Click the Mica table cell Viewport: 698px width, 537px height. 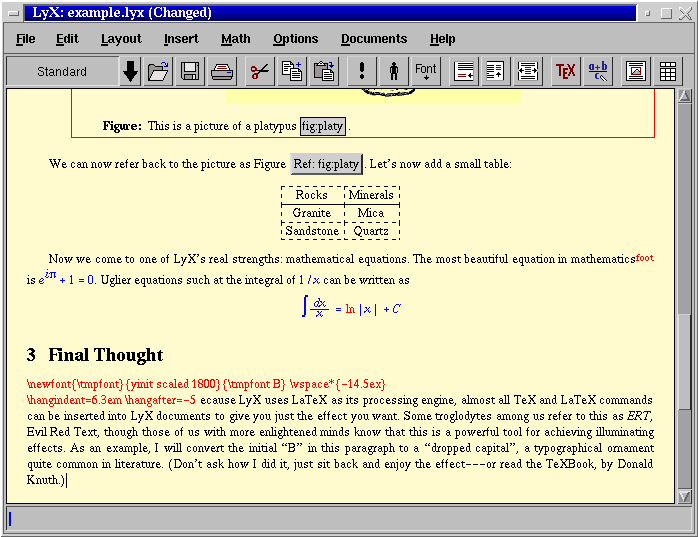pos(371,213)
